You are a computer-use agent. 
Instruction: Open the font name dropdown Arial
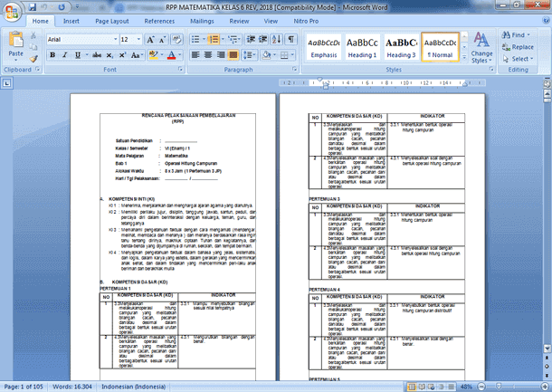coord(115,40)
